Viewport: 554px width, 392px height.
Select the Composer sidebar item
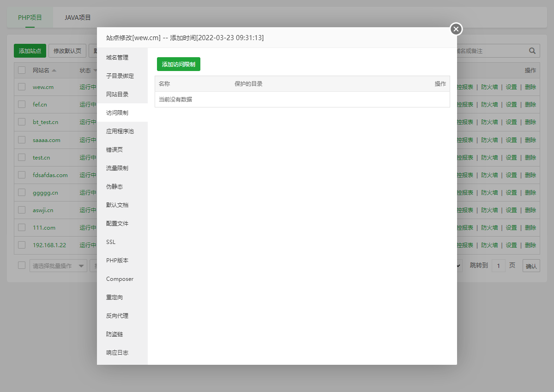[120, 279]
